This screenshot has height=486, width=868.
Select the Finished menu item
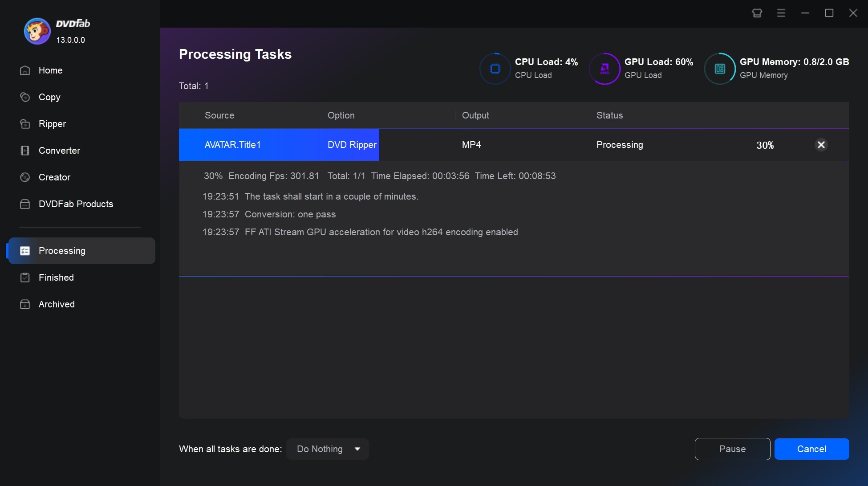(x=56, y=277)
